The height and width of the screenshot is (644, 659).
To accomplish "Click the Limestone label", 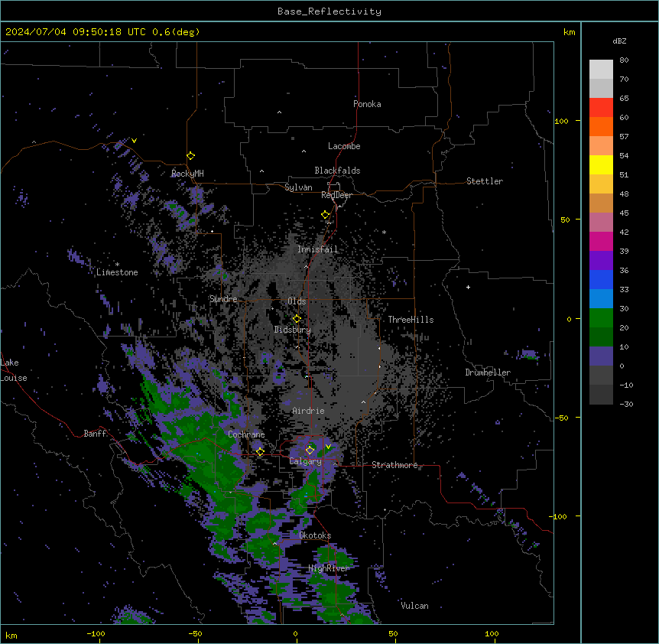I will pyautogui.click(x=117, y=272).
